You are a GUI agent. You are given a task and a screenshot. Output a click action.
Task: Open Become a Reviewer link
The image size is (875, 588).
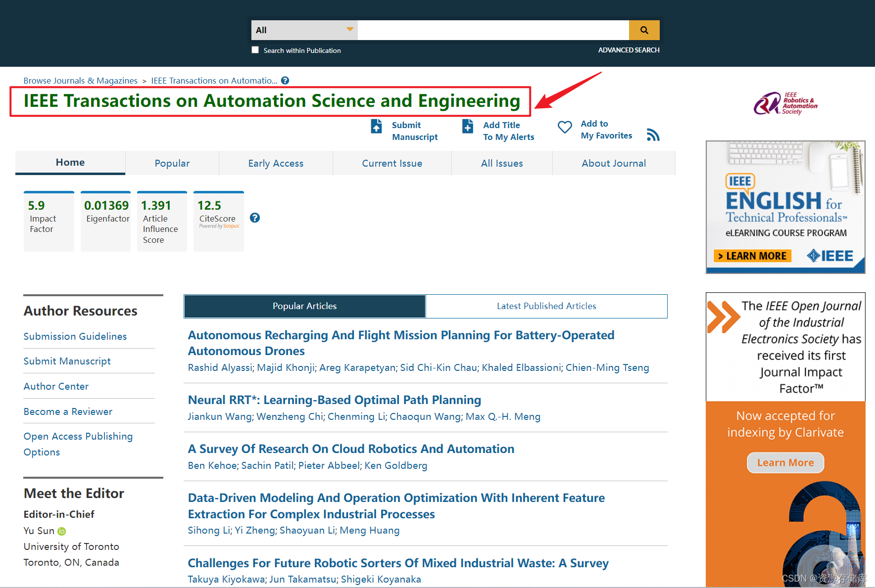68,411
